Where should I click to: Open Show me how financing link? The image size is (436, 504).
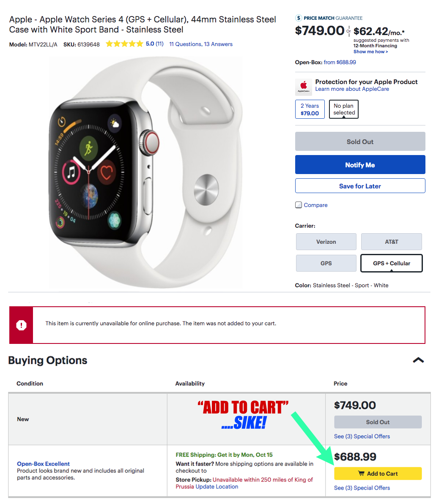(x=371, y=52)
